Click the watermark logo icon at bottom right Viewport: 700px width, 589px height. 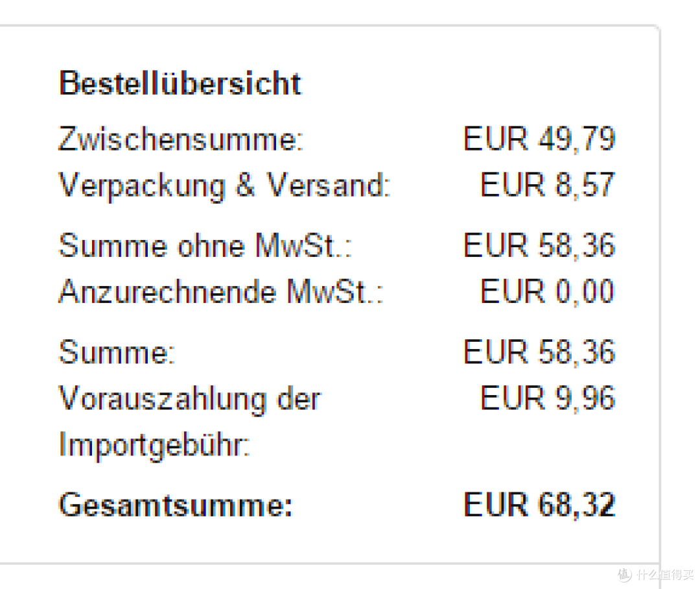(x=625, y=575)
